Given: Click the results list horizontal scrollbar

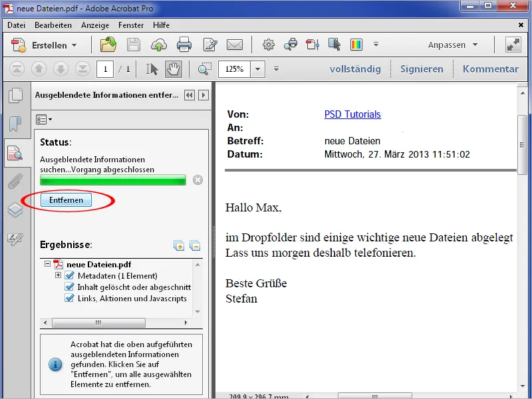Looking at the screenshot, I should pyautogui.click(x=98, y=323).
